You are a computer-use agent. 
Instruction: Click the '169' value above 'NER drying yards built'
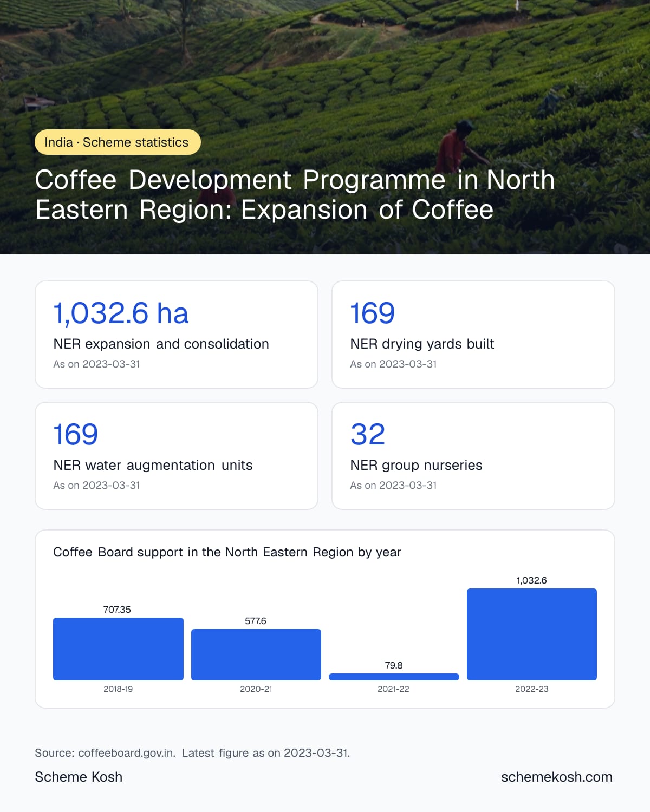(373, 313)
